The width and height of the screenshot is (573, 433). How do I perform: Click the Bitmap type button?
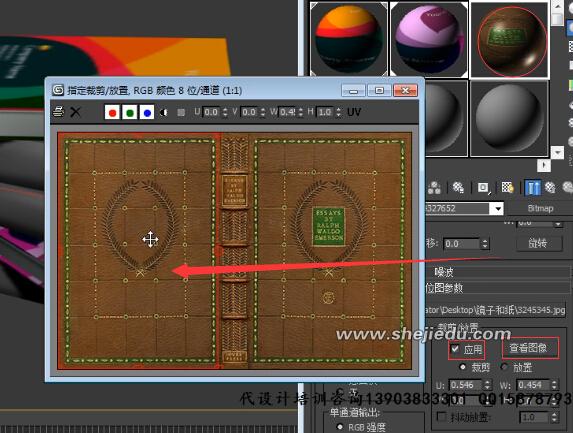pyautogui.click(x=540, y=209)
